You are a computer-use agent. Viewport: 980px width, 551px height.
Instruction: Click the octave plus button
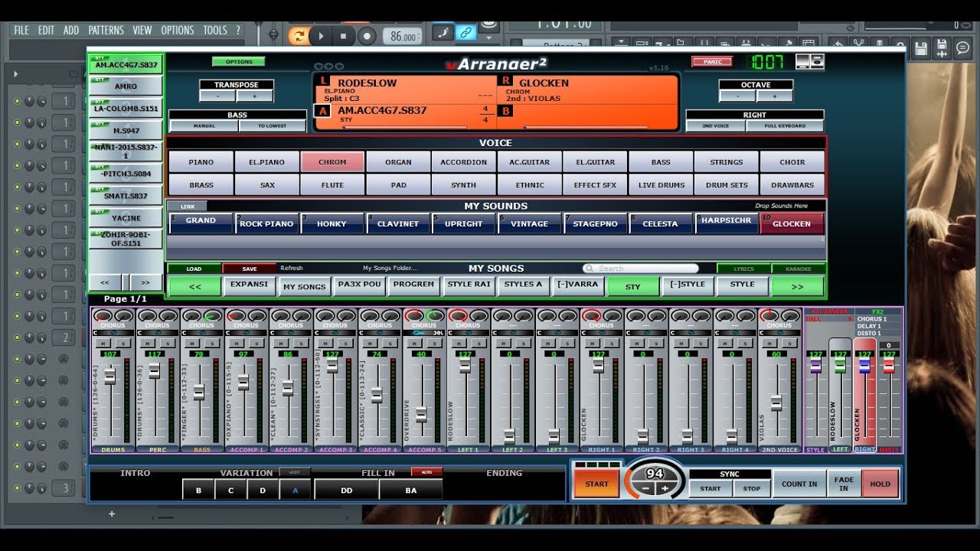click(x=774, y=96)
